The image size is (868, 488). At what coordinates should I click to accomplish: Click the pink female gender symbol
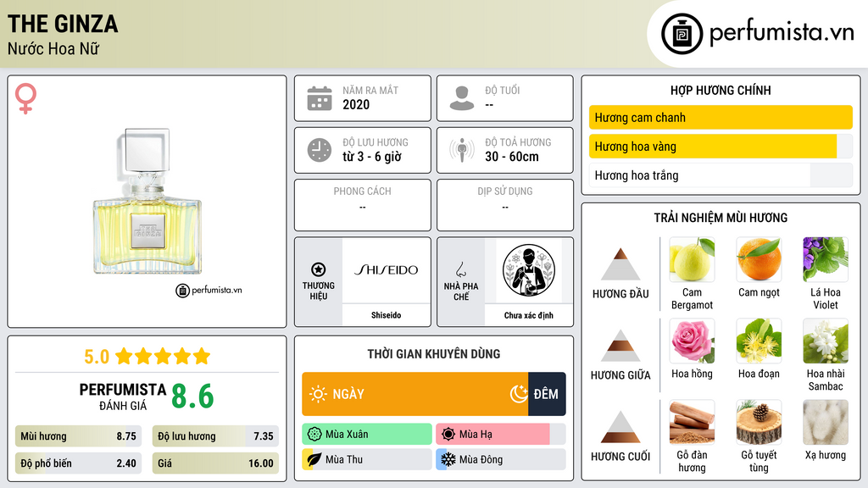click(25, 98)
